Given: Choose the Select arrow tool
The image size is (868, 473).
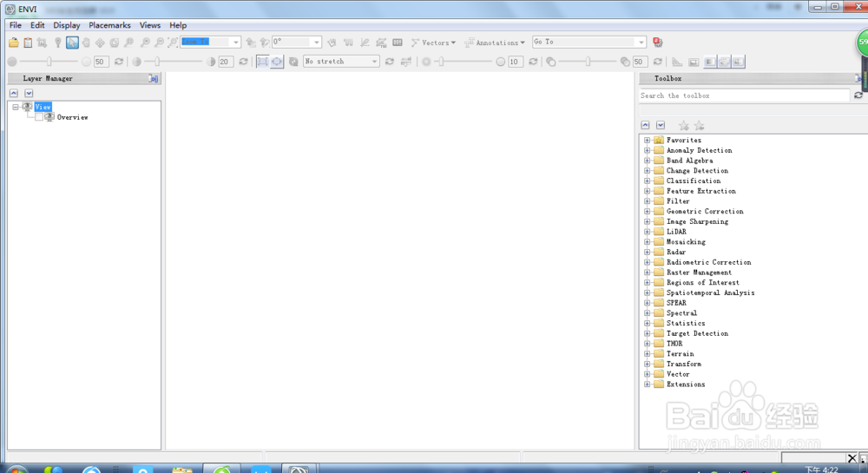Looking at the screenshot, I should [x=72, y=43].
